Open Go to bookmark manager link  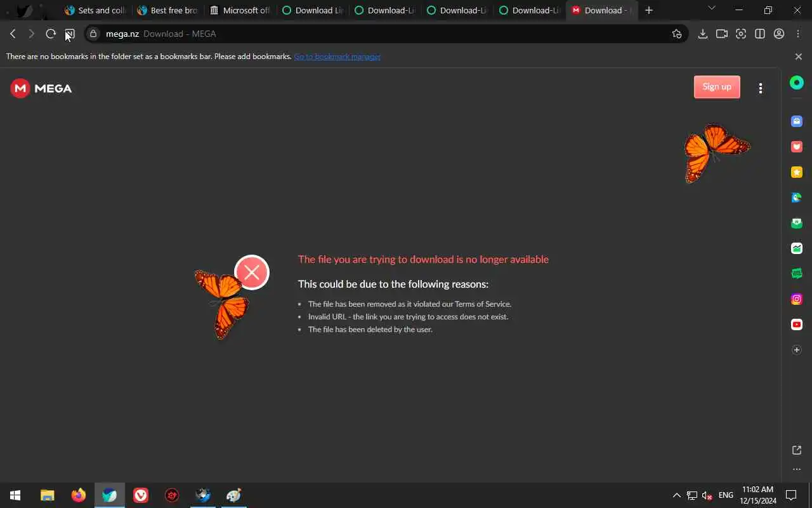coord(337,57)
